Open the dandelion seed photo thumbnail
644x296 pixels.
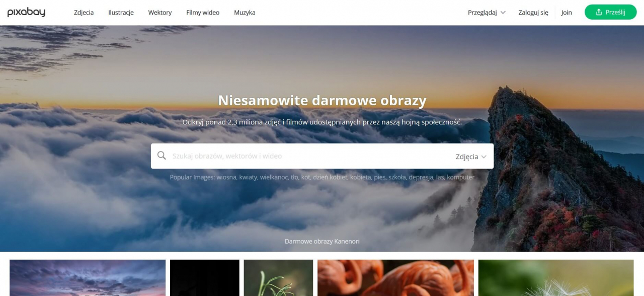coord(555,277)
